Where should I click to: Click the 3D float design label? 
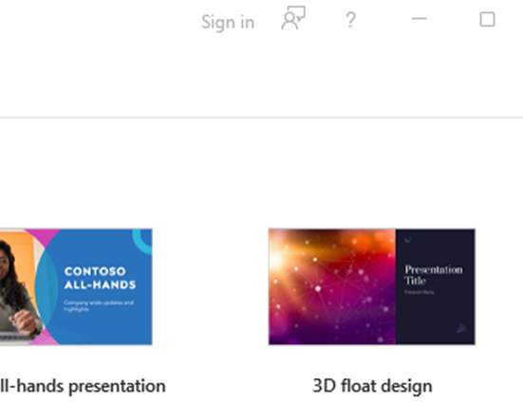click(x=372, y=387)
